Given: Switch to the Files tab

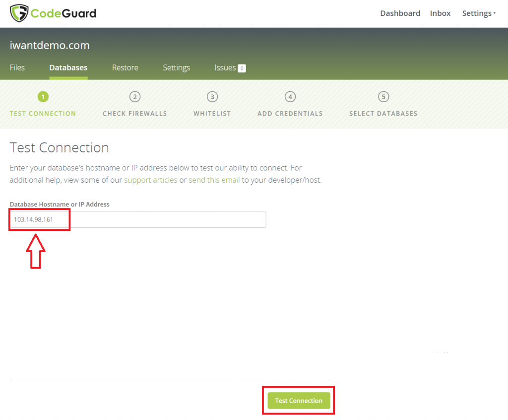Looking at the screenshot, I should [x=17, y=68].
